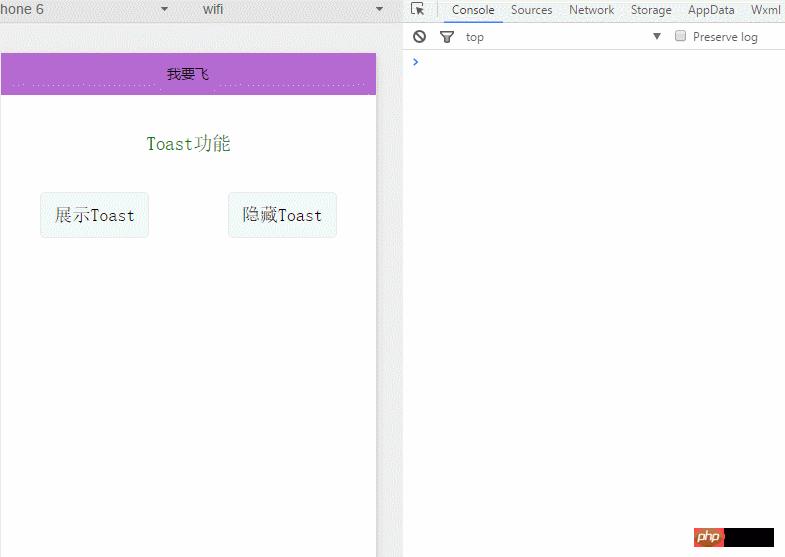Clear the console with the ban icon

(x=420, y=37)
